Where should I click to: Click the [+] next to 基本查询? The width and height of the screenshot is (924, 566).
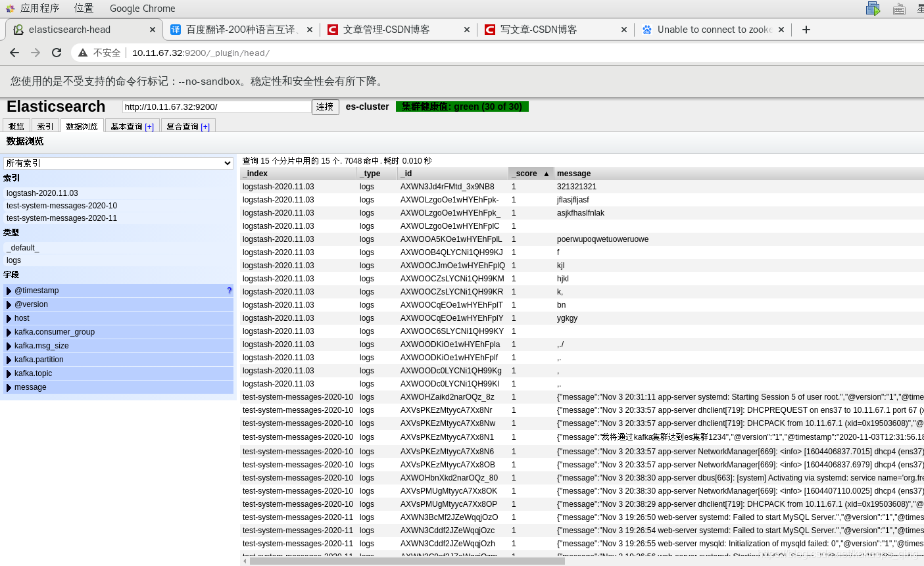point(149,127)
